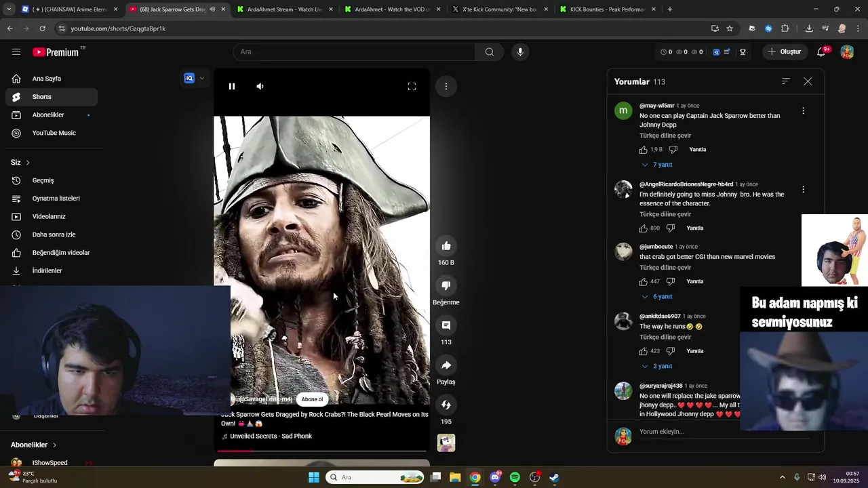
Task: Translate @jumbocute comment to Turkish
Action: tap(665, 268)
